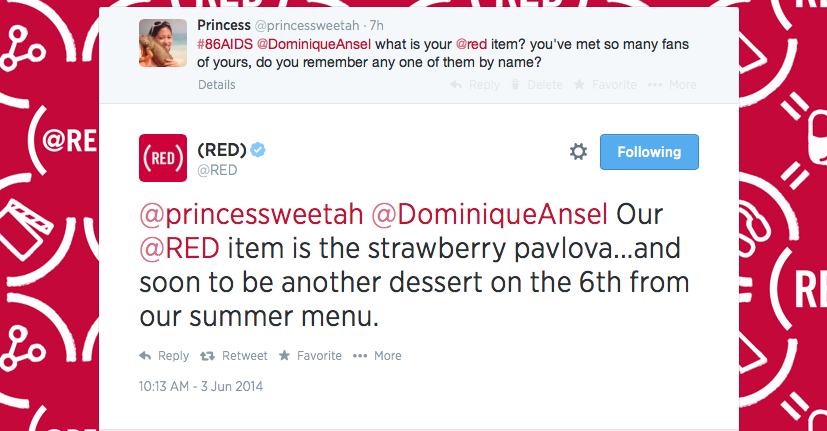Click the #86AIDS hashtag link
This screenshot has height=431, width=827.
click(x=228, y=44)
